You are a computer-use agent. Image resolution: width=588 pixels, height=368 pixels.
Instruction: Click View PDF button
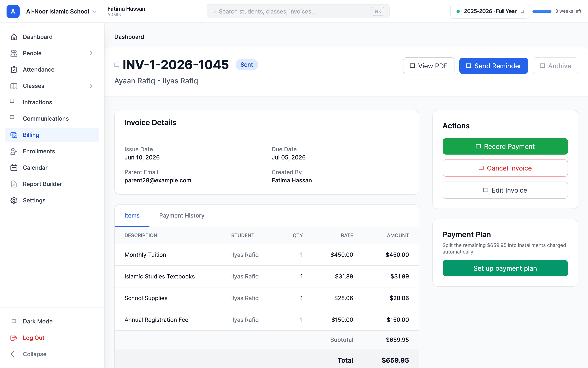(x=429, y=66)
